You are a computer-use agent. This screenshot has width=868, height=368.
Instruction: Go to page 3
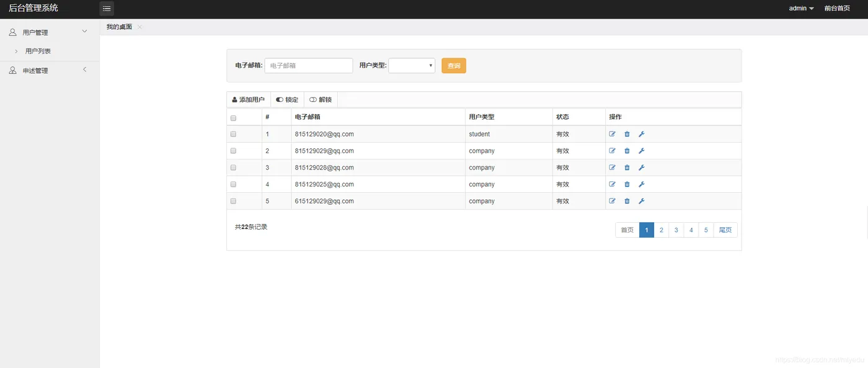[x=676, y=230]
